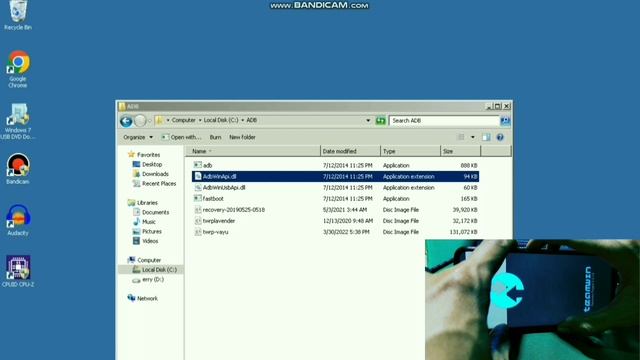Sort files by the Type column
Screen dimensions: 640x360
(410, 151)
